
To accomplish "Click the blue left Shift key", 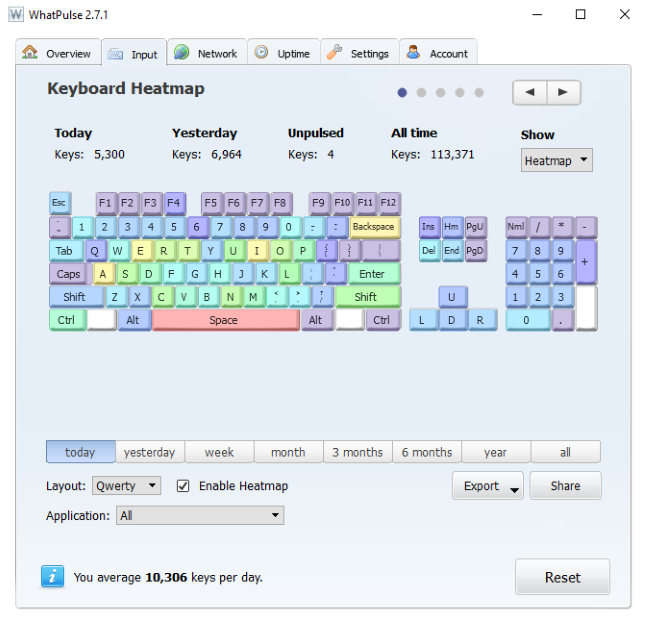I will (x=76, y=296).
